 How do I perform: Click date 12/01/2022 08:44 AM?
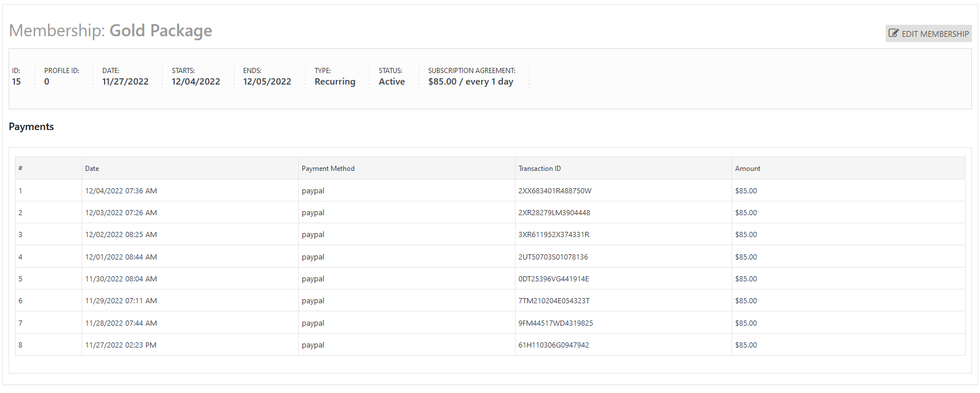pos(121,257)
